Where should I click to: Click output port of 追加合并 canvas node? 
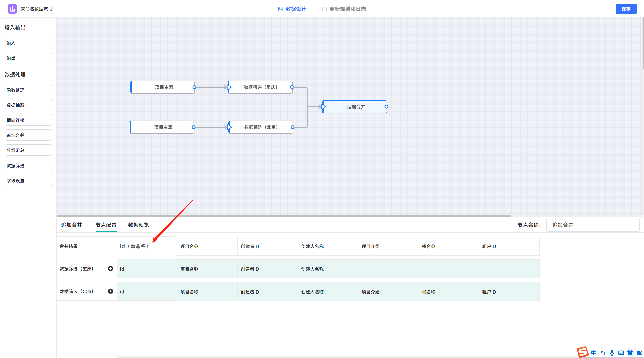[x=386, y=107]
